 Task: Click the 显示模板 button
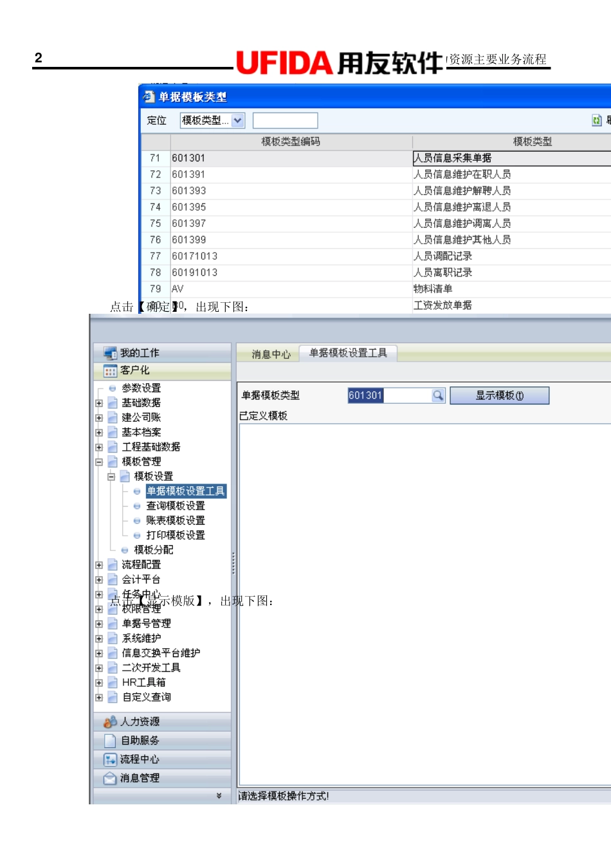[500, 395]
